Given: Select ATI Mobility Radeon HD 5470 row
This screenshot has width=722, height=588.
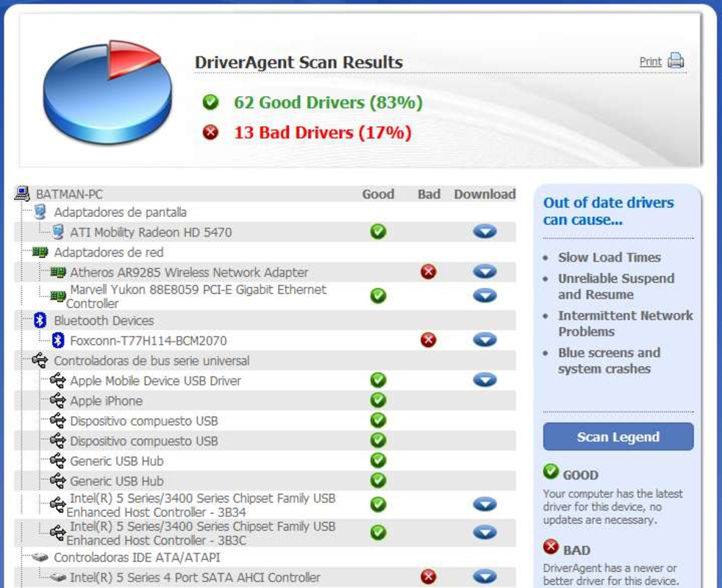Looking at the screenshot, I should pos(265,232).
